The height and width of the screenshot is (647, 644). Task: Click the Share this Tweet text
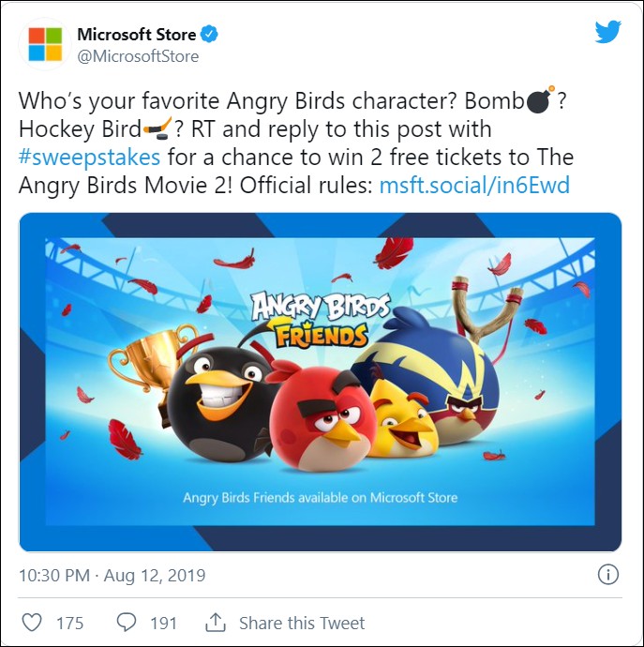302,623
